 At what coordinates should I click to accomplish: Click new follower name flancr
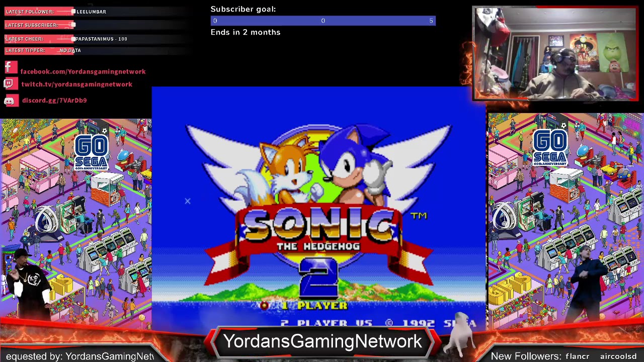[577, 356]
